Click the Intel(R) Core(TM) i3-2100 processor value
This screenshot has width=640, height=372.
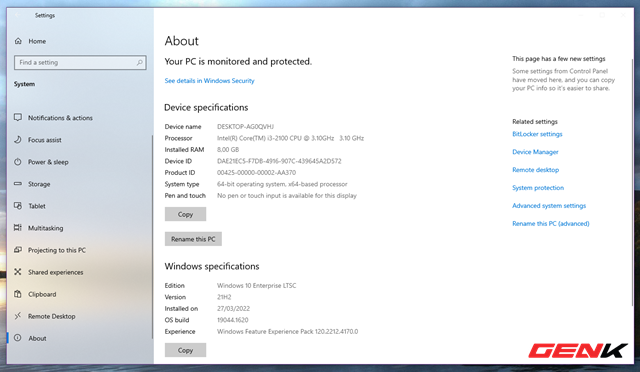pyautogui.click(x=290, y=138)
